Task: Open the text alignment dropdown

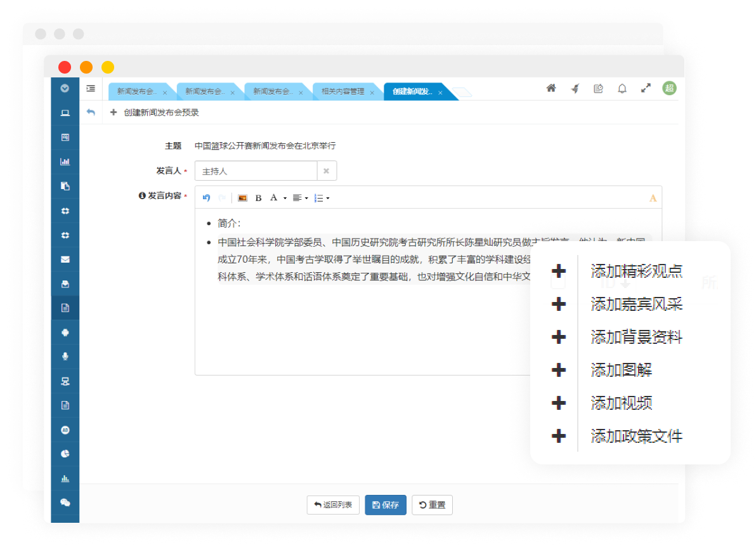Action: 301,198
